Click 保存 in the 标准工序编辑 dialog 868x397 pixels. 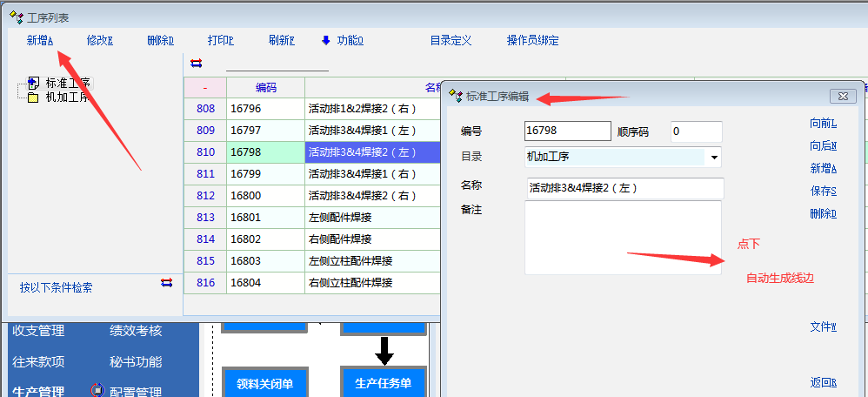[x=823, y=192]
